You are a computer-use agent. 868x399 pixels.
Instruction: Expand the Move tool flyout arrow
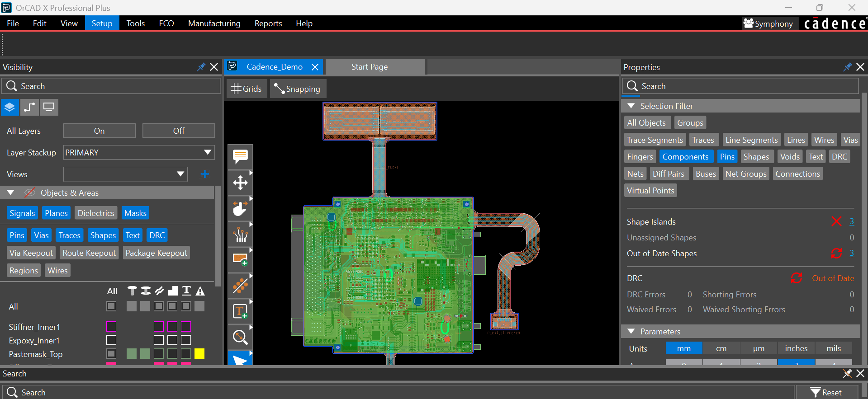[x=251, y=173]
